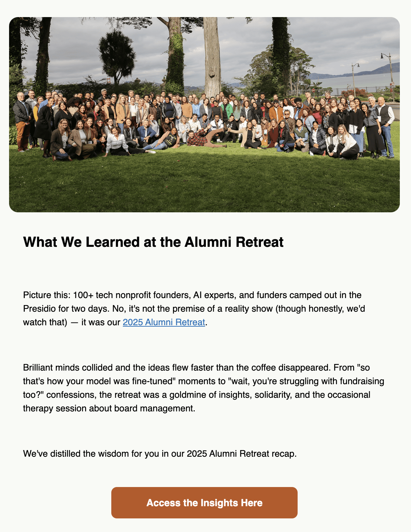Click the man wearing rust-colored pants
Image resolution: width=411 pixels, height=532 pixels.
(x=22, y=122)
